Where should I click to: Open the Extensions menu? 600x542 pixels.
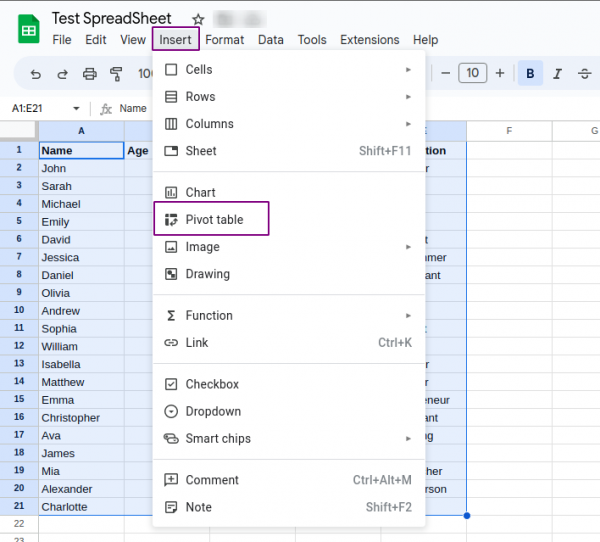click(370, 40)
